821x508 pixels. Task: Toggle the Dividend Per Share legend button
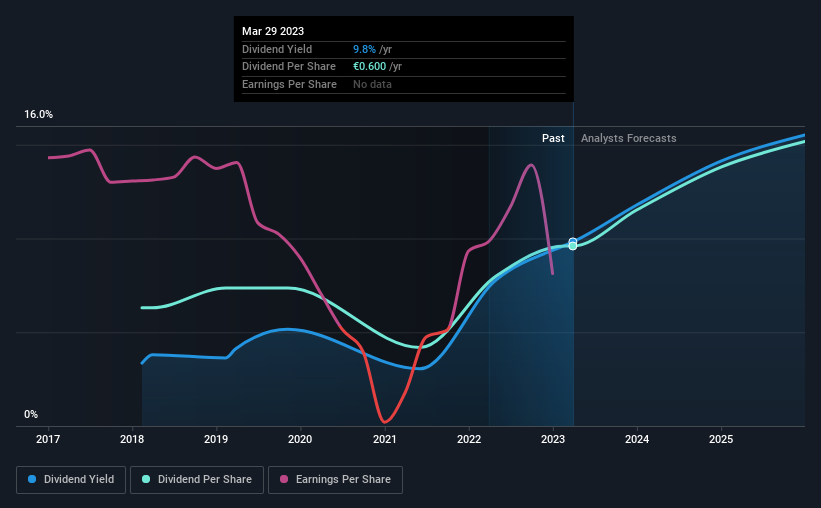click(197, 479)
